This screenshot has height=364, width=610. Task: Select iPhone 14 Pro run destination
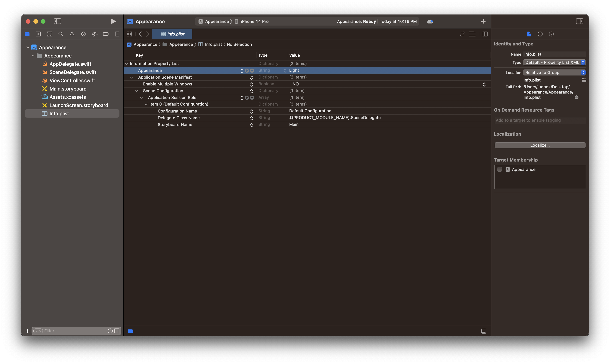(x=254, y=21)
